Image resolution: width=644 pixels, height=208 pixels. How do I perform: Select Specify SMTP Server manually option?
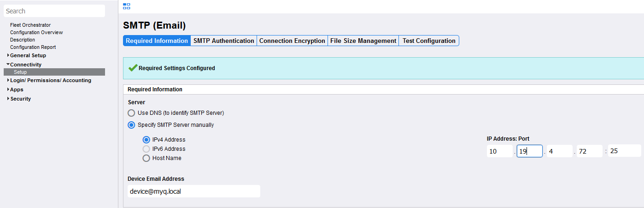click(132, 125)
